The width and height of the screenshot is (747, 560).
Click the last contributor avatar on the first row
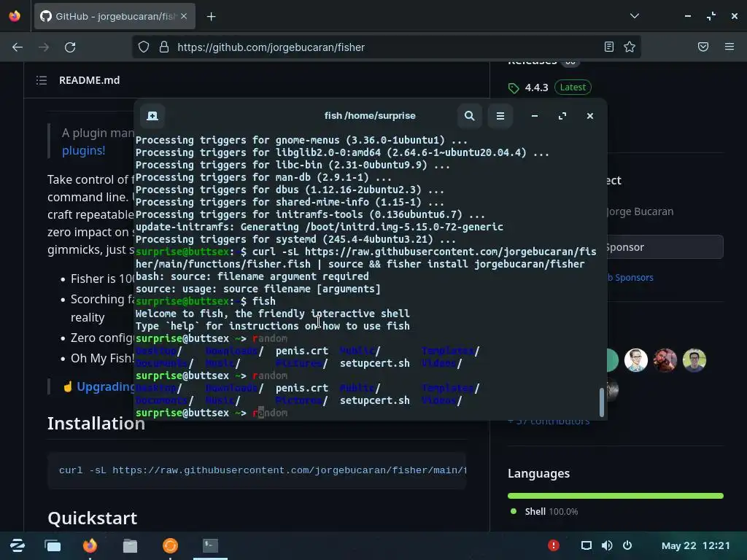click(694, 360)
